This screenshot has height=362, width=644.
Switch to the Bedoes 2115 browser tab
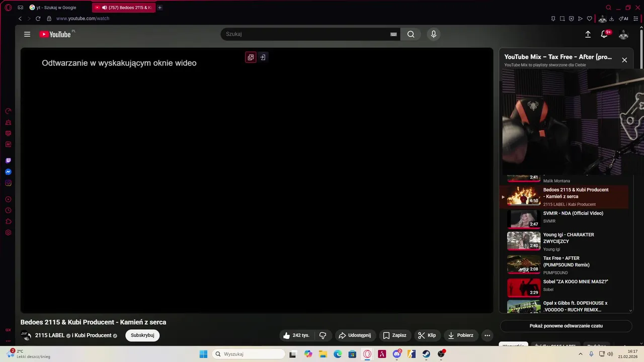coord(124,8)
